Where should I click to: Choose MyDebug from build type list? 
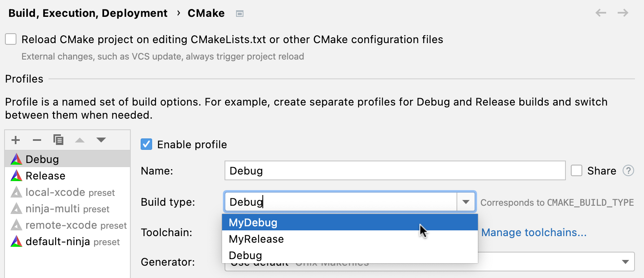coord(253,223)
